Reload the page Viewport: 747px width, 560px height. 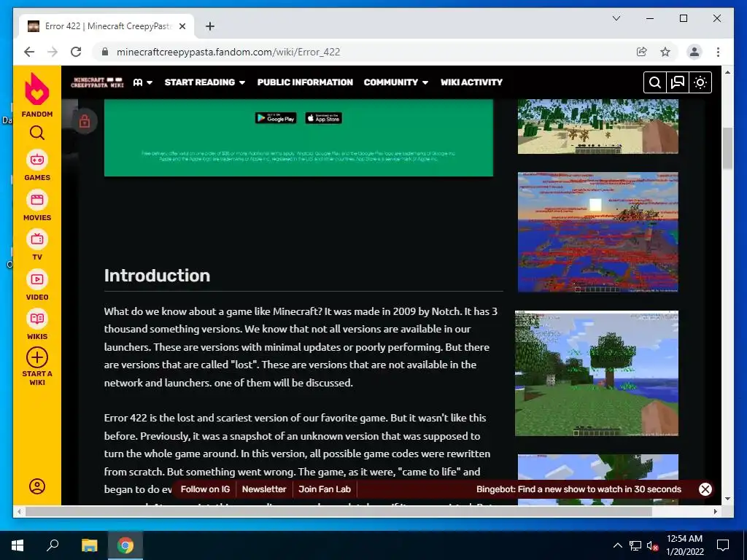pyautogui.click(x=76, y=52)
